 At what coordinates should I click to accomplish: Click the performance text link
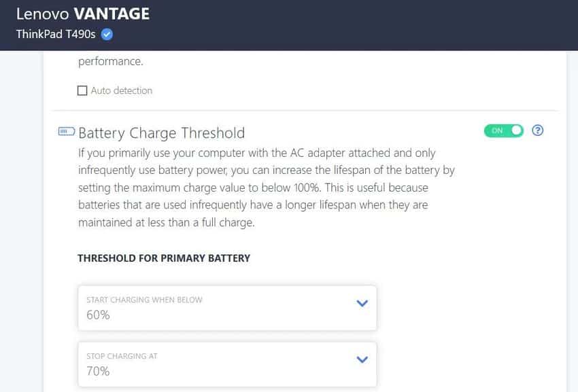110,60
